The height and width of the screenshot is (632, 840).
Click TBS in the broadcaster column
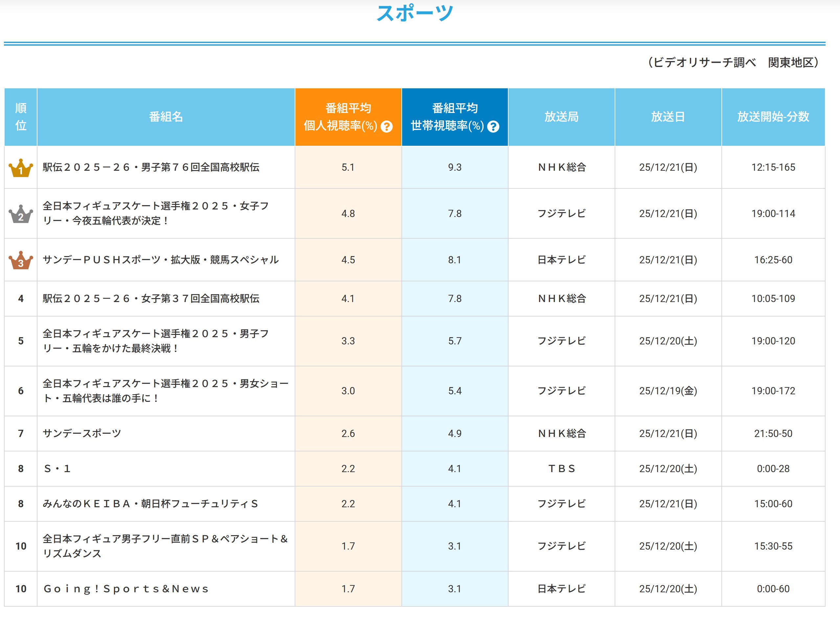click(x=561, y=469)
